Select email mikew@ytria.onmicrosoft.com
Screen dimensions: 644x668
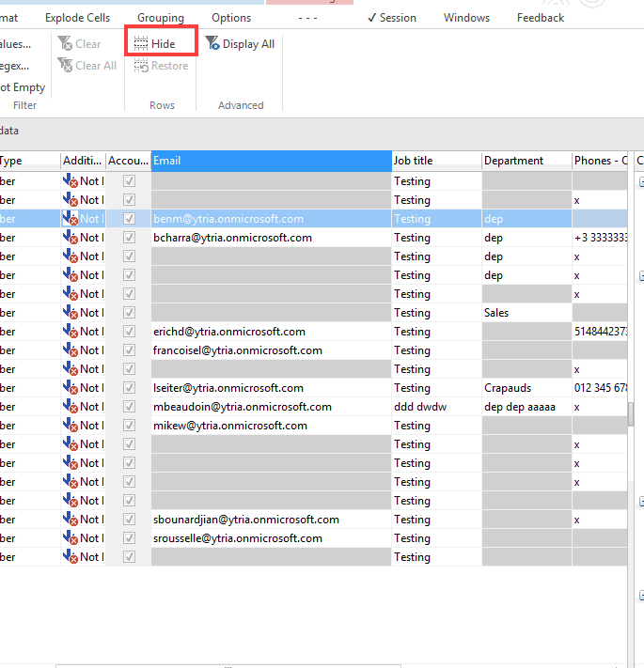[230, 426]
